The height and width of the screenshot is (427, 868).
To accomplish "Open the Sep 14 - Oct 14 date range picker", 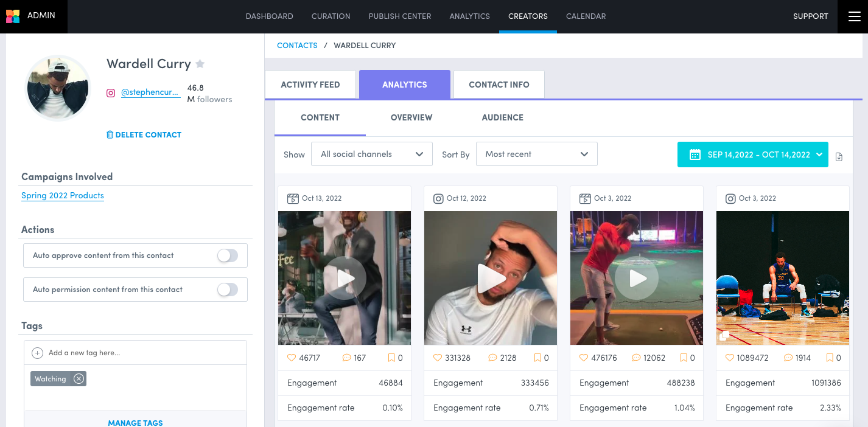I will (x=752, y=154).
